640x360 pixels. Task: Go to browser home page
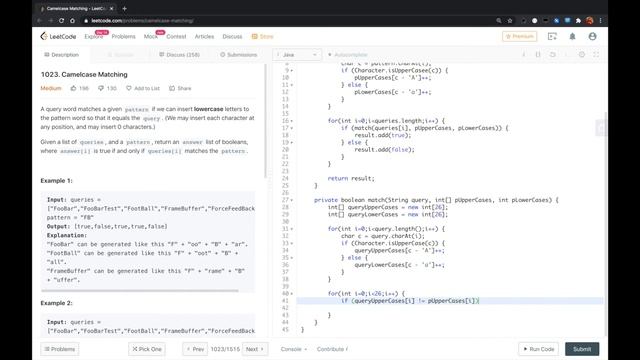point(72,20)
